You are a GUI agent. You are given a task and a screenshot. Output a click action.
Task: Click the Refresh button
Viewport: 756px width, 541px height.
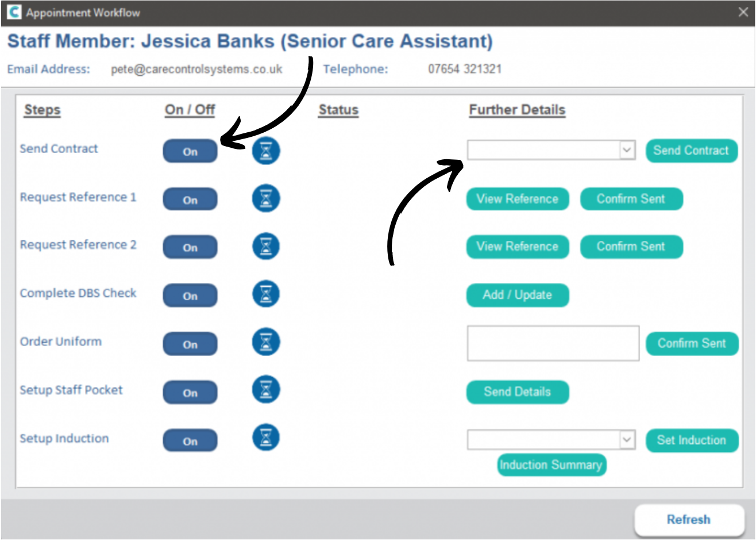point(689,520)
